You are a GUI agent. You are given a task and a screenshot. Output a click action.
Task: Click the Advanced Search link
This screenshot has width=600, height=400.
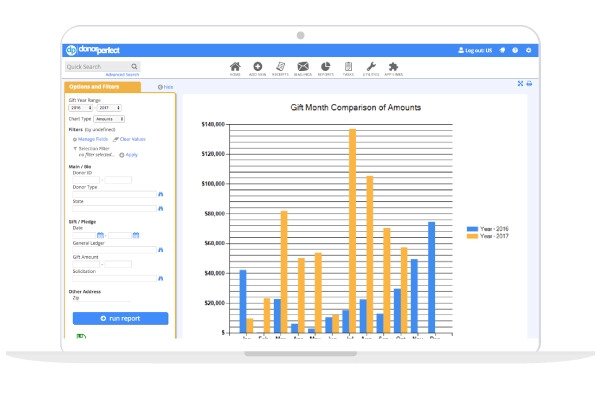click(122, 75)
